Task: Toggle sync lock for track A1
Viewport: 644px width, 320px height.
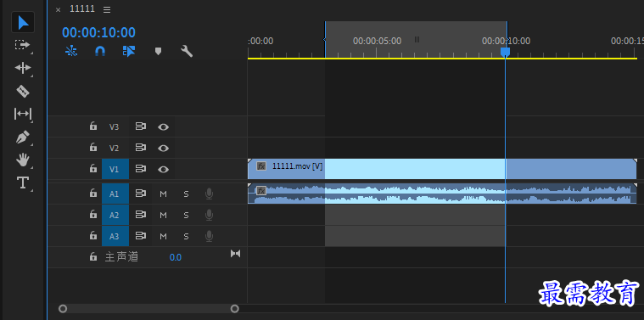Action: tap(141, 194)
